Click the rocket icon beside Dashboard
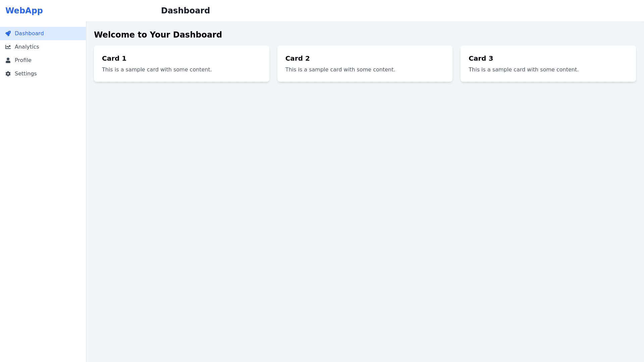Image resolution: width=644 pixels, height=362 pixels. click(x=8, y=34)
